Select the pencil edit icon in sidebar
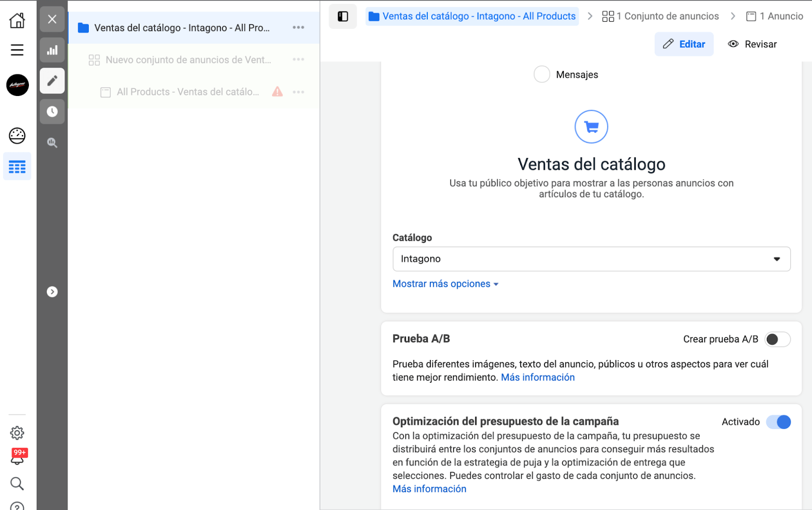 (52, 81)
